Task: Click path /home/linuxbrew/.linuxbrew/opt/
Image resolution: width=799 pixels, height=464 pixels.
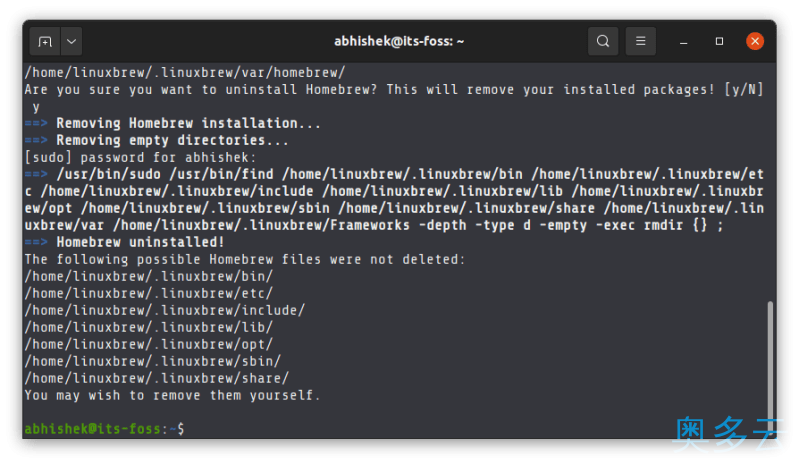Action: (149, 344)
